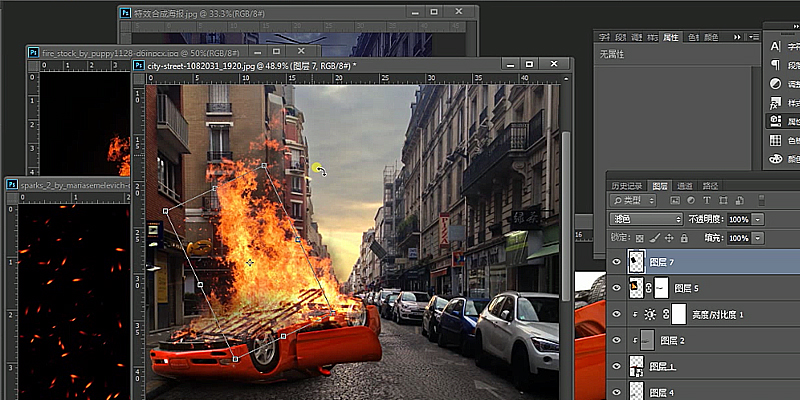The width and height of the screenshot is (800, 400).
Task: Click the mask link icon on 亮度/对比度 1
Action: [665, 314]
